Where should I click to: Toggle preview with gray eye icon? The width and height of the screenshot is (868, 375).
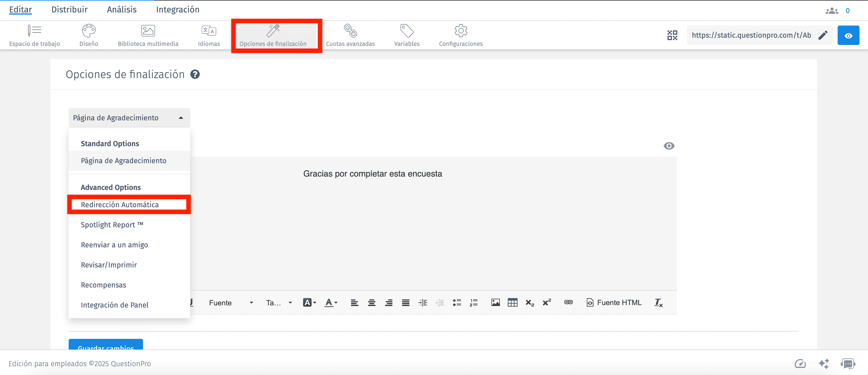pos(669,146)
